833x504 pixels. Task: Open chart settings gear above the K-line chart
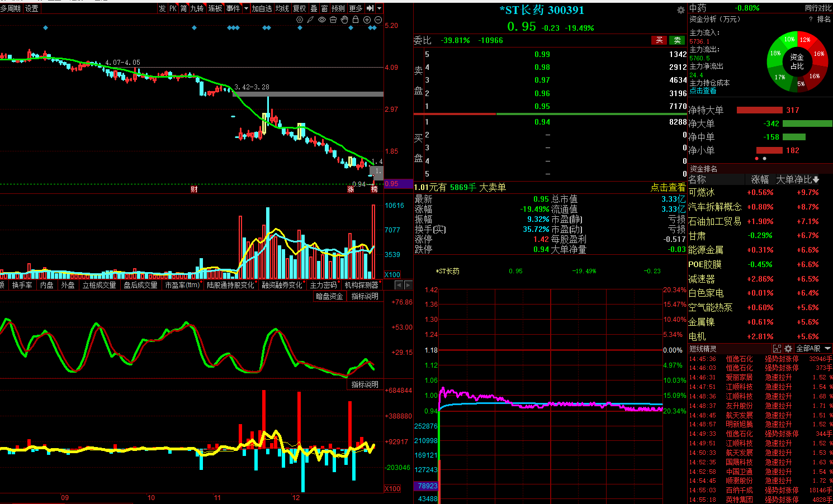(x=300, y=20)
